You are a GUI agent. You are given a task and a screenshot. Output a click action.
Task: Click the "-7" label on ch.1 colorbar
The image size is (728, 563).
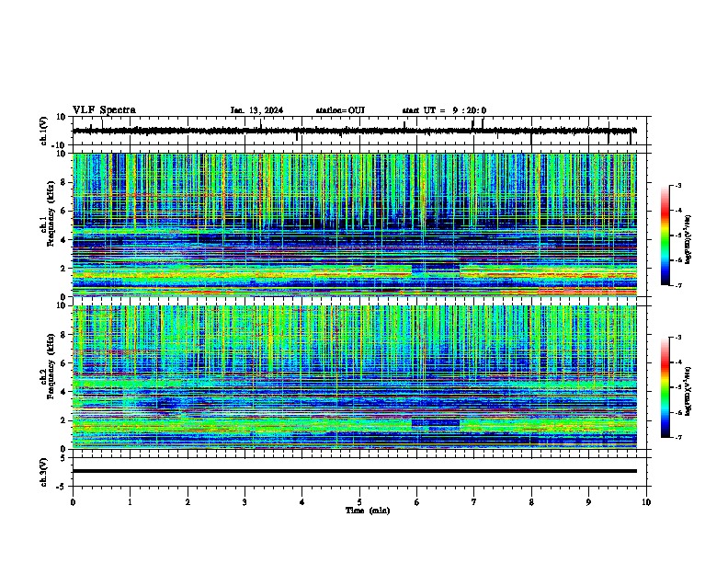[678, 286]
